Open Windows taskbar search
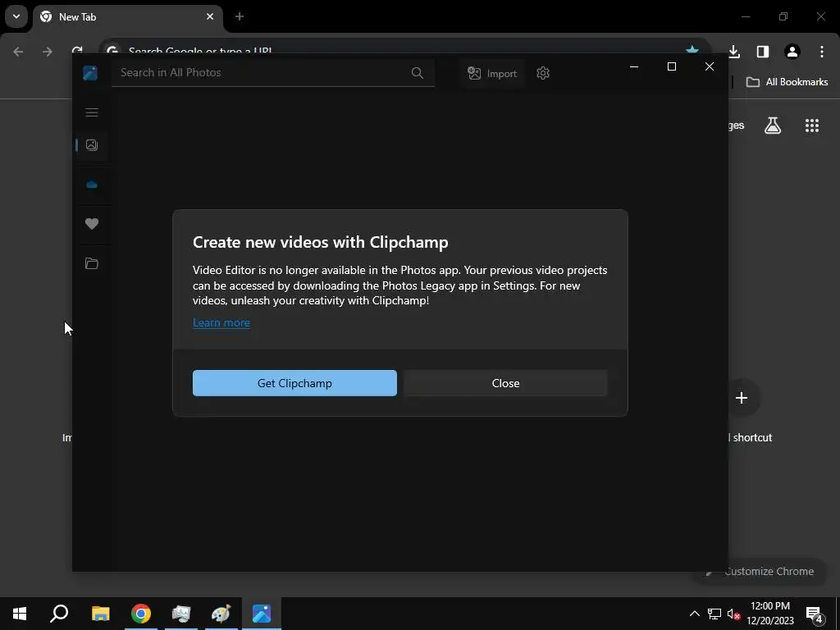 (59, 614)
